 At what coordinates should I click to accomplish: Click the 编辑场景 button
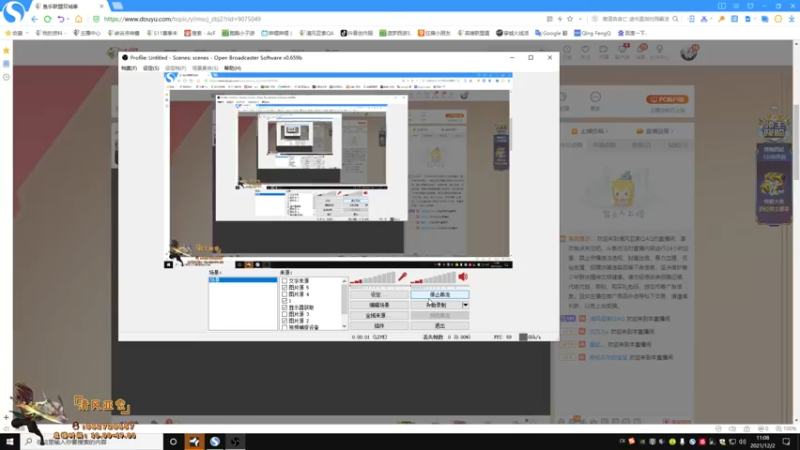click(x=379, y=305)
